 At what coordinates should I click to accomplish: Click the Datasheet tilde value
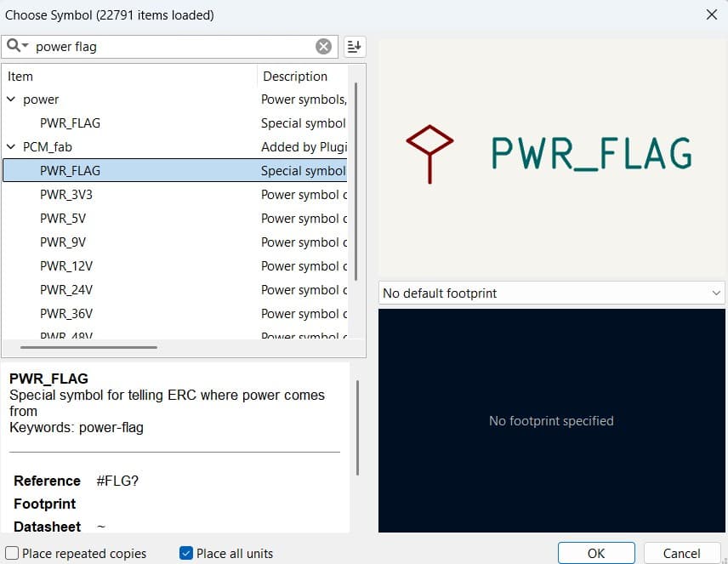tap(100, 527)
